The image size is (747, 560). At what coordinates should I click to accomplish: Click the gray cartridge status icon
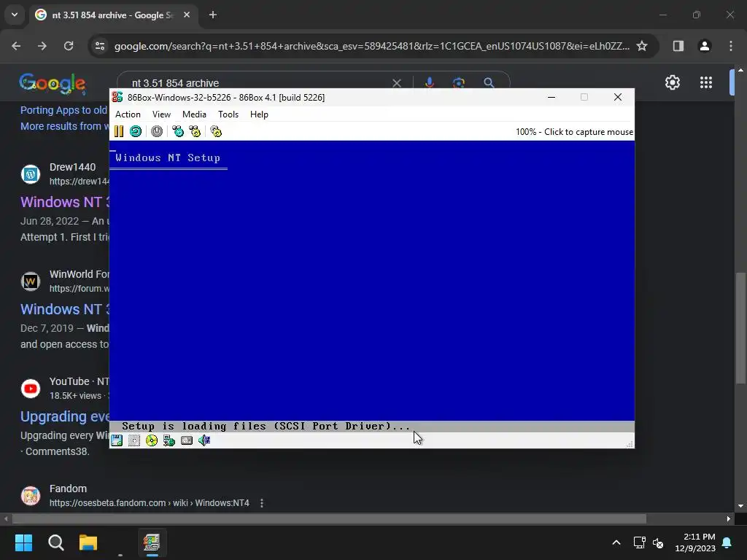[187, 440]
